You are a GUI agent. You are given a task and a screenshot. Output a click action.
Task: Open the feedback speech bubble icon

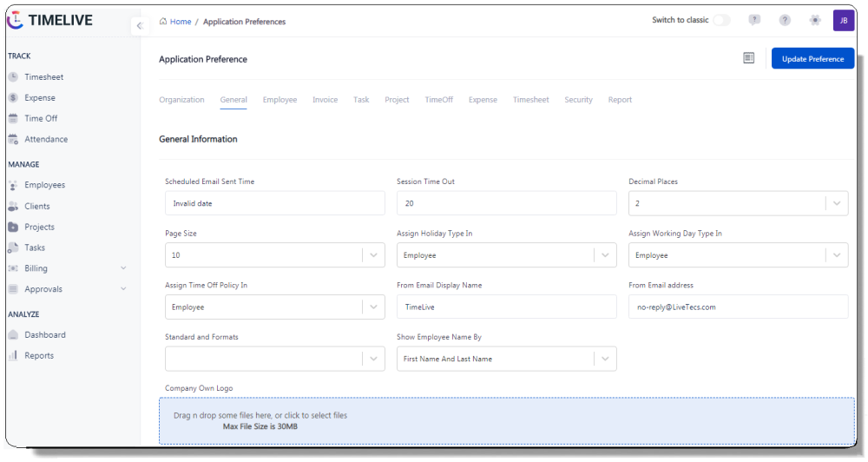coord(754,21)
